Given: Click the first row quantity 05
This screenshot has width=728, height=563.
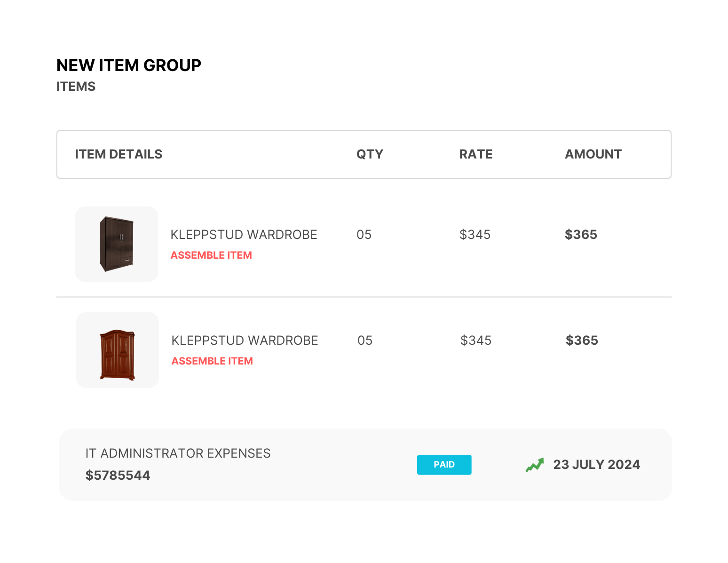Looking at the screenshot, I should (364, 235).
